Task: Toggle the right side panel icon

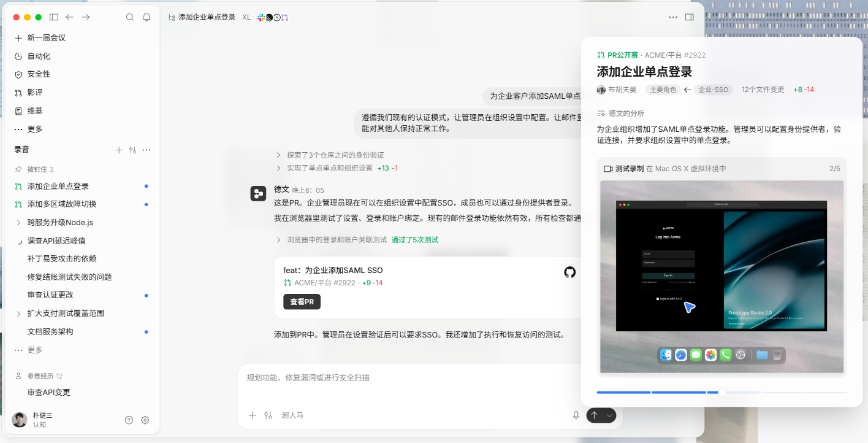Action: pos(690,17)
